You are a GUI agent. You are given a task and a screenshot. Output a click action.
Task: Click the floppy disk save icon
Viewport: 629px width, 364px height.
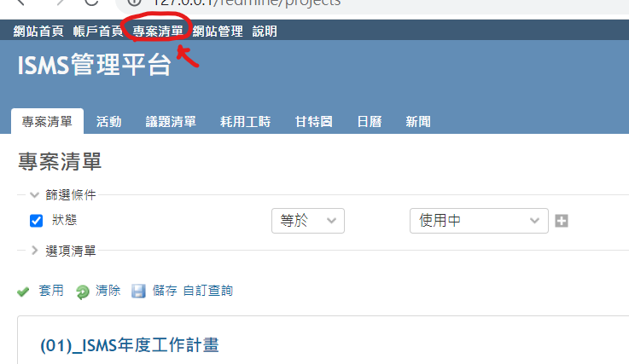138,291
